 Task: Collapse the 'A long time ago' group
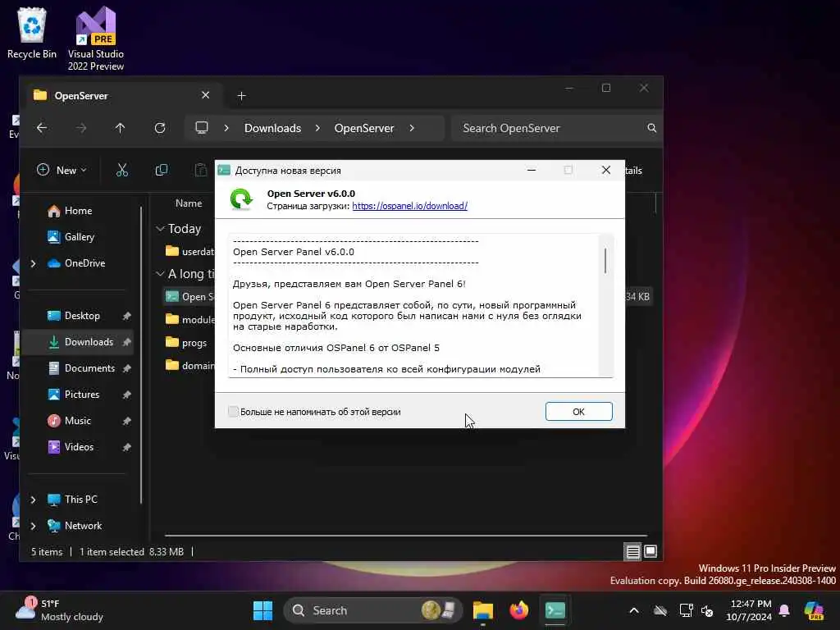tap(160, 274)
